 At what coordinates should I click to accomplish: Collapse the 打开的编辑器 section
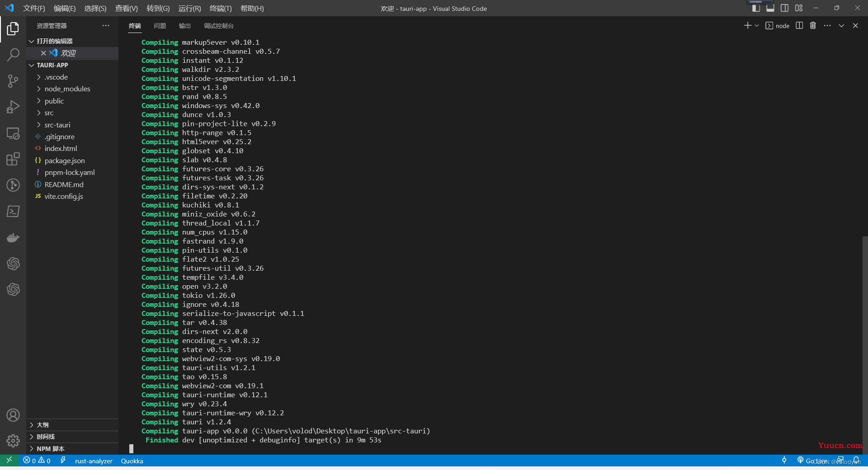click(x=72, y=41)
